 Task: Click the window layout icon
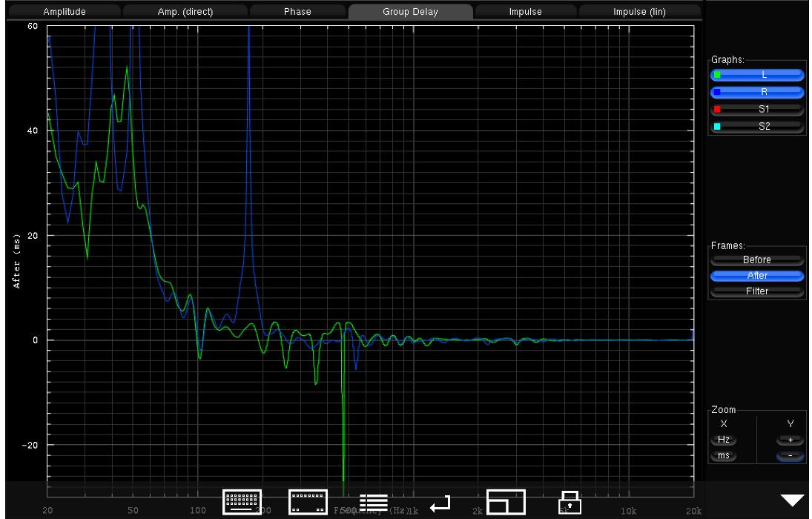(x=506, y=503)
